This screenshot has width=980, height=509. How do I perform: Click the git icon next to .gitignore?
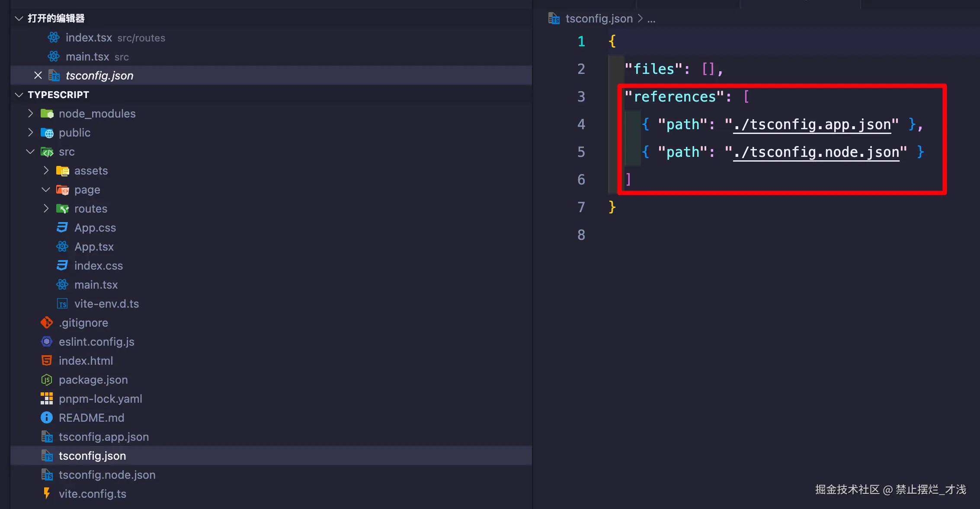tap(47, 323)
